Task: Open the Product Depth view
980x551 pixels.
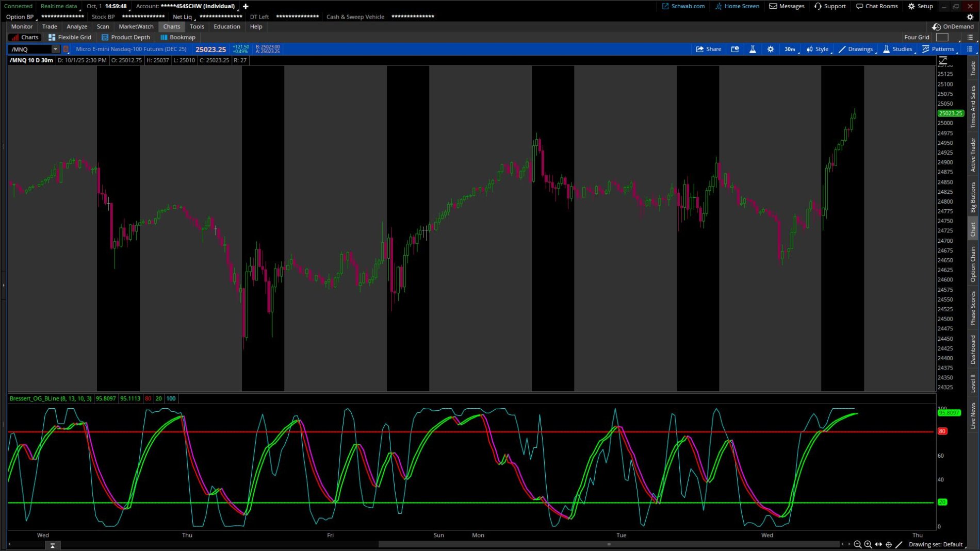Action: [x=126, y=37]
